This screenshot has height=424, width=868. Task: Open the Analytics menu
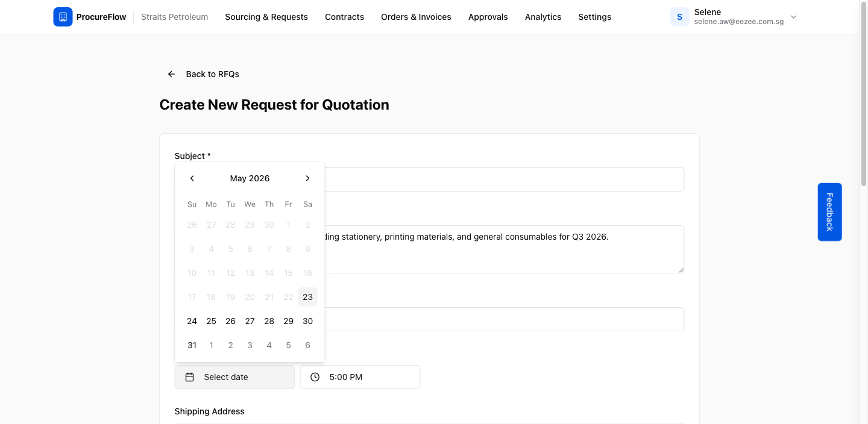pyautogui.click(x=543, y=17)
